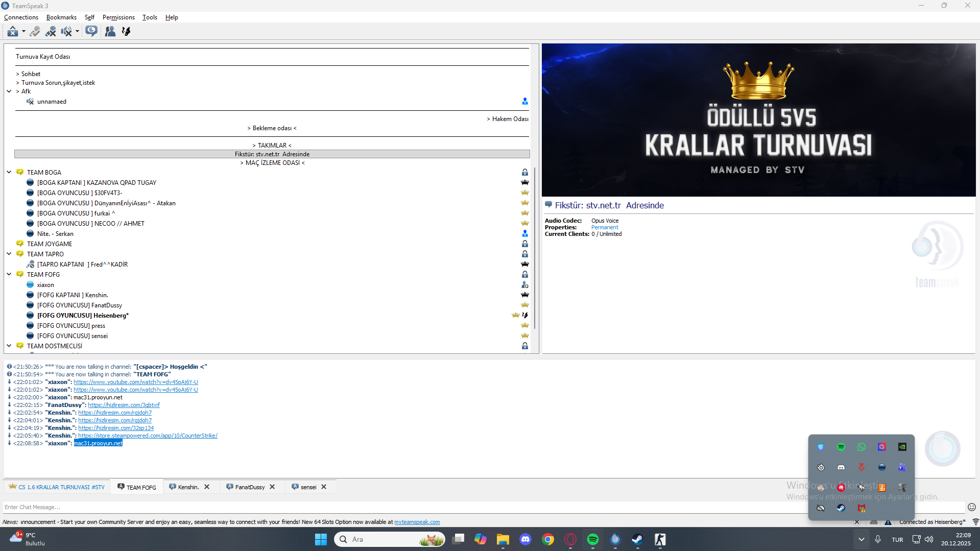980x551 pixels.
Task: Open the Tools menu
Action: point(150,17)
